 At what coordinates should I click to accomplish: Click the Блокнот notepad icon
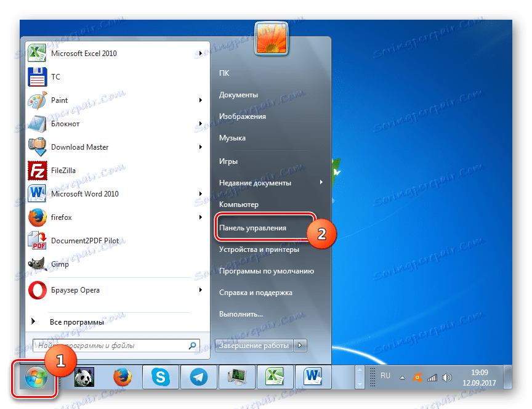click(x=38, y=124)
